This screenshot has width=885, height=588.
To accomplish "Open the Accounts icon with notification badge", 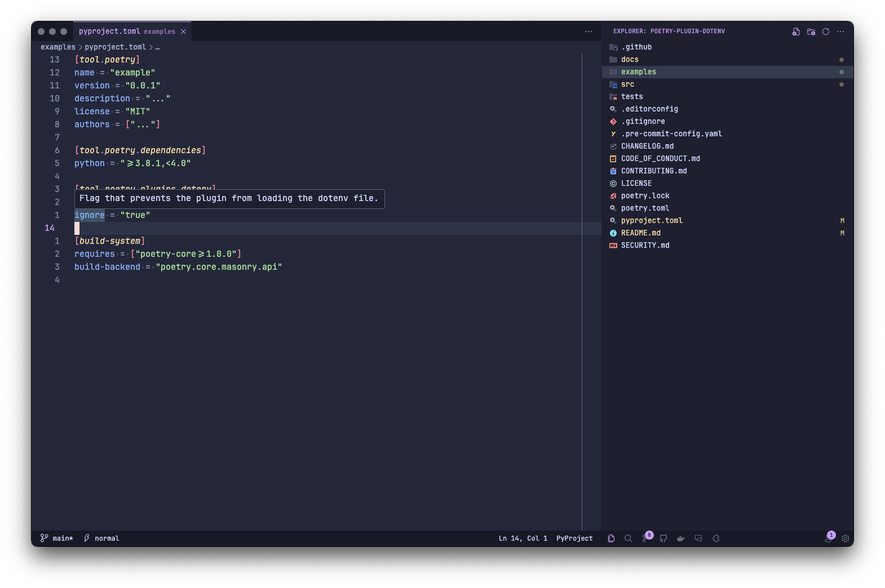I will 828,538.
